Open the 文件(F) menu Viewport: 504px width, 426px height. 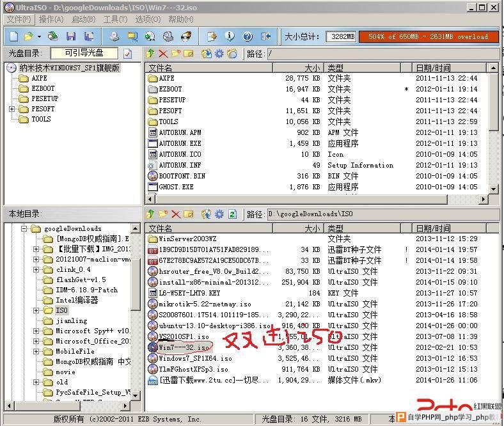click(x=19, y=19)
